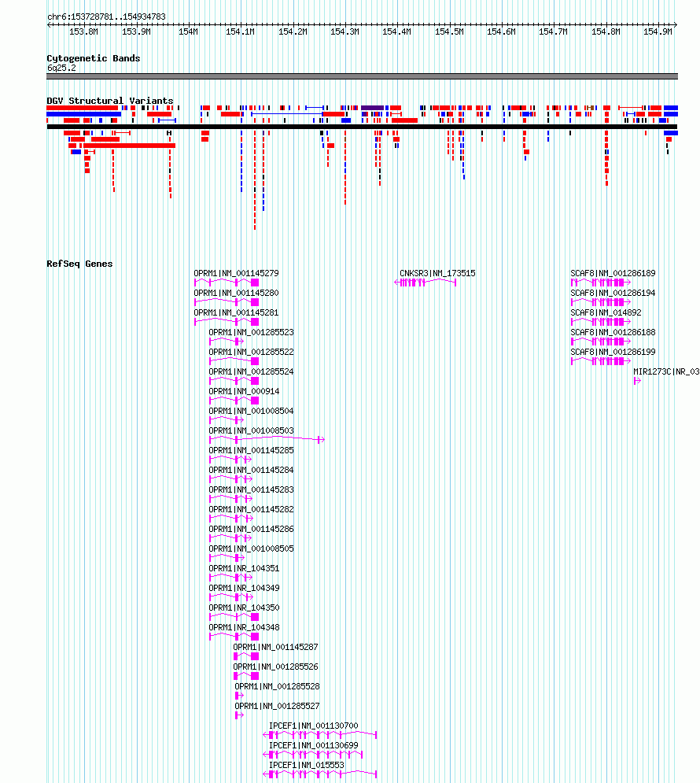
Task: Click OPRM1|NM_001145283 gene label
Action: [251, 489]
